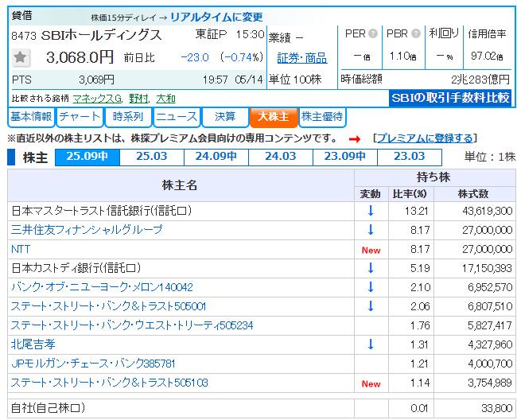Click the 比率(%) column header
The image size is (517, 420).
pyautogui.click(x=410, y=194)
